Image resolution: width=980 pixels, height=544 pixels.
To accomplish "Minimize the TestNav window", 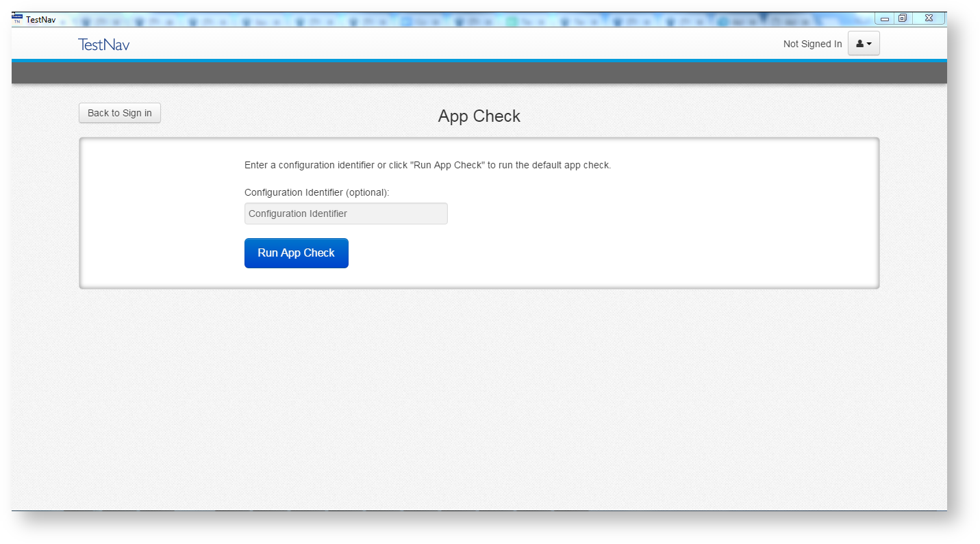I will coord(885,18).
